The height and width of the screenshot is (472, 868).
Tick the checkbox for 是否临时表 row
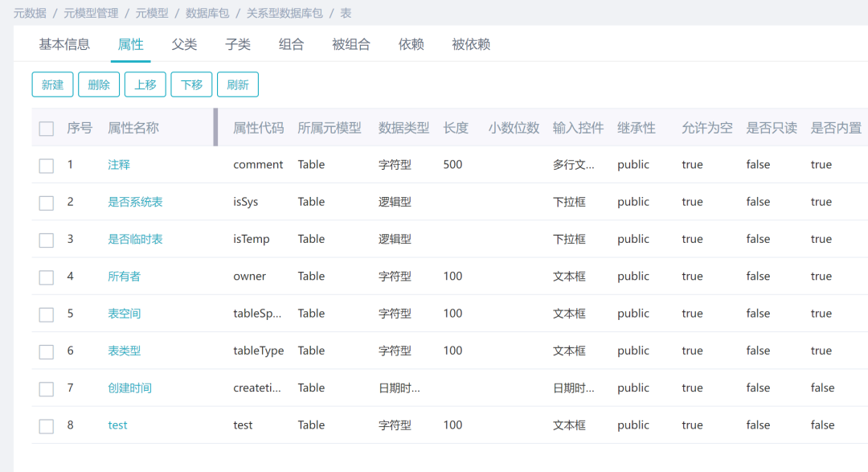[47, 240]
